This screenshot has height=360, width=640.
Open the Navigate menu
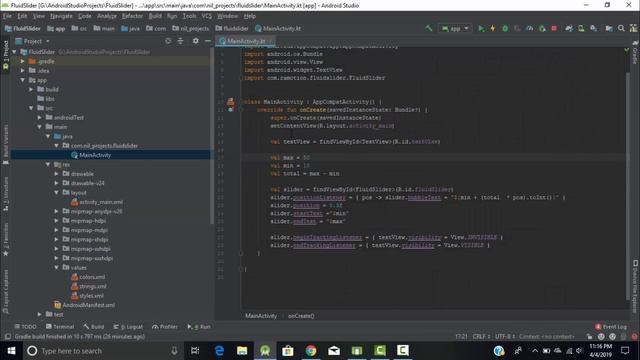point(61,16)
